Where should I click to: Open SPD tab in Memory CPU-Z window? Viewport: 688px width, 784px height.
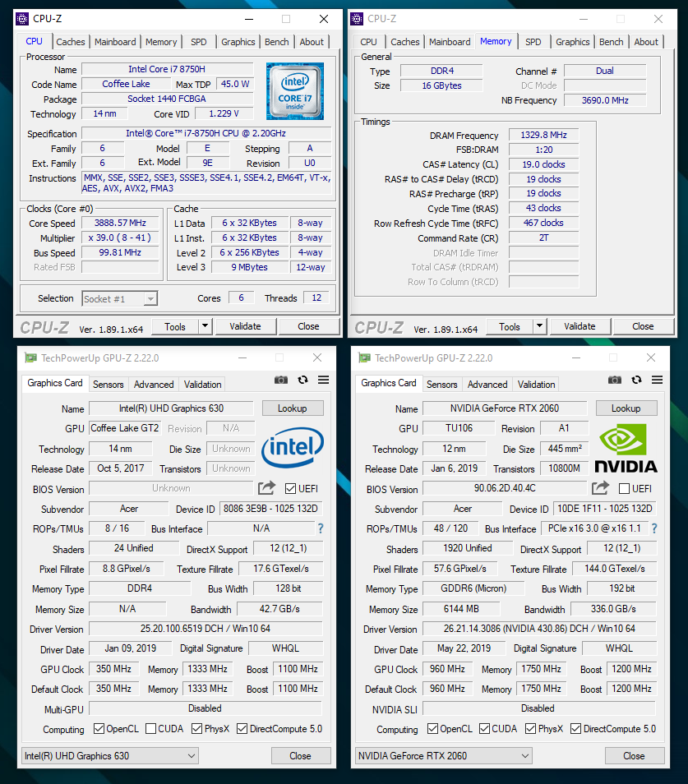[533, 42]
